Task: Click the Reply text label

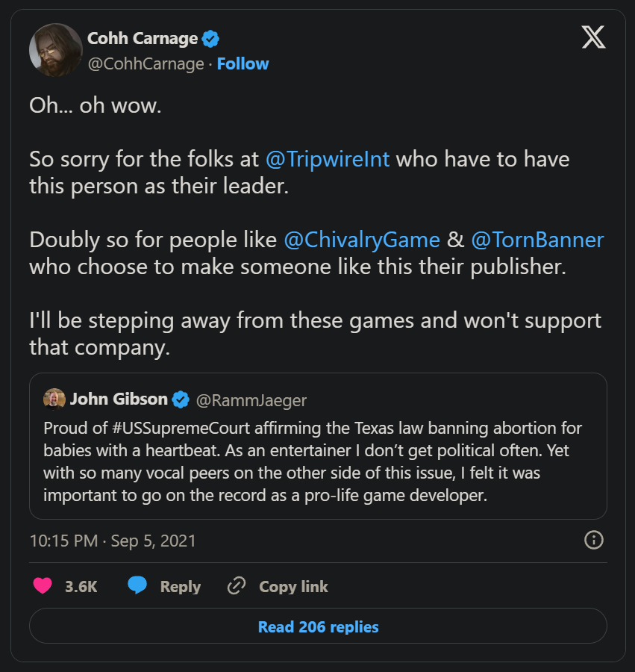Action: (181, 587)
